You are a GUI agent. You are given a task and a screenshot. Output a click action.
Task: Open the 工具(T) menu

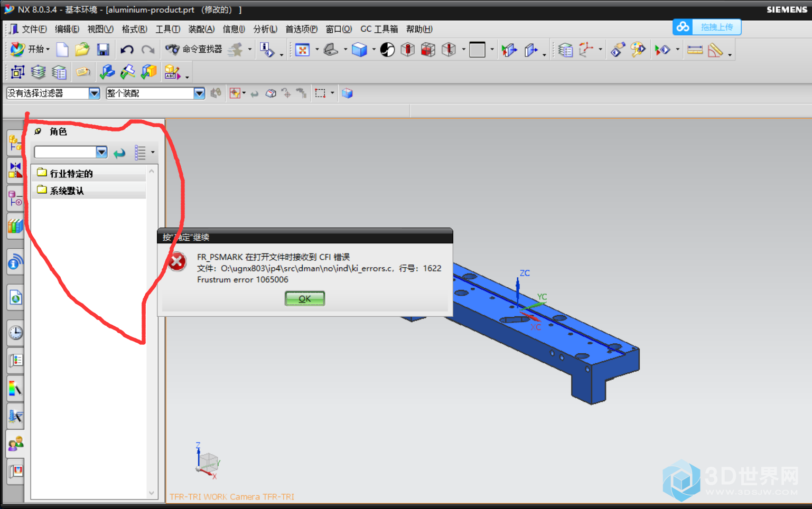click(168, 29)
